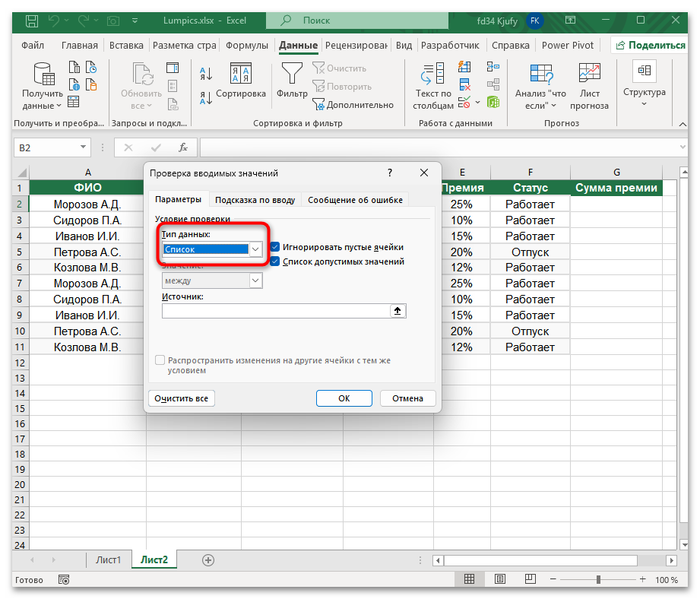The image size is (700, 599).
Task: Click inside the Source input field
Action: tap(275, 311)
